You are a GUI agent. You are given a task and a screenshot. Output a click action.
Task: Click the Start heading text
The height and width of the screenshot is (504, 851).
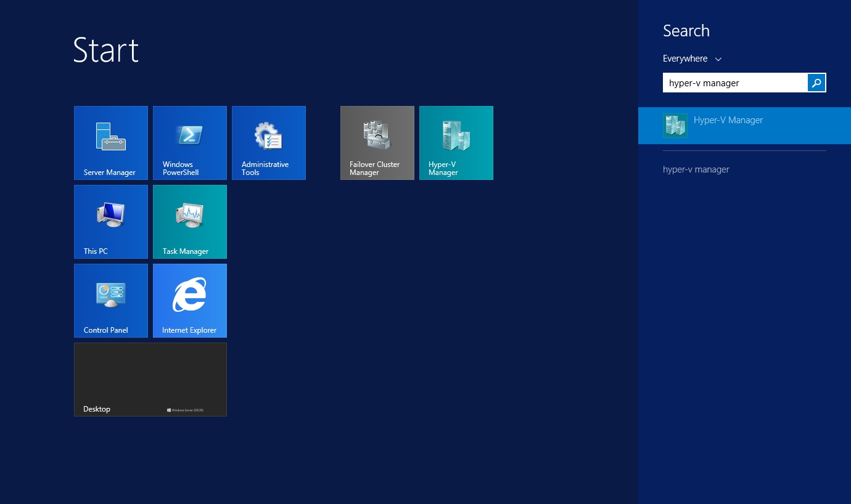105,51
